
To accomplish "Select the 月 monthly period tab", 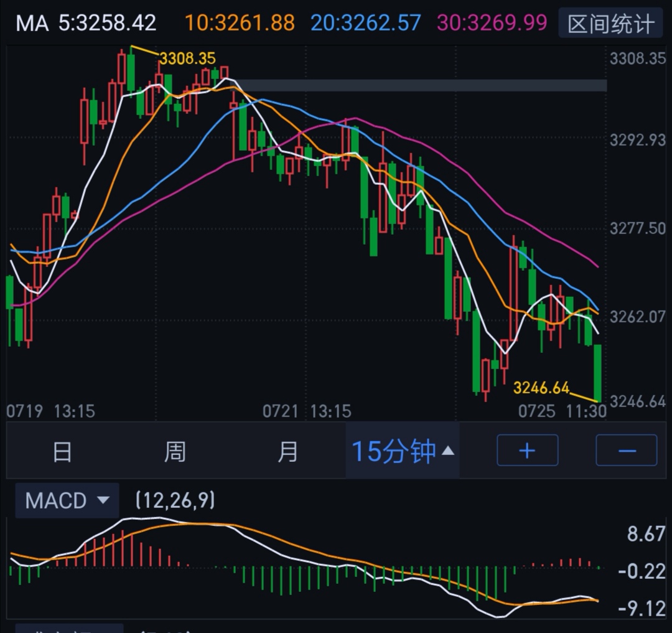I will click(287, 452).
